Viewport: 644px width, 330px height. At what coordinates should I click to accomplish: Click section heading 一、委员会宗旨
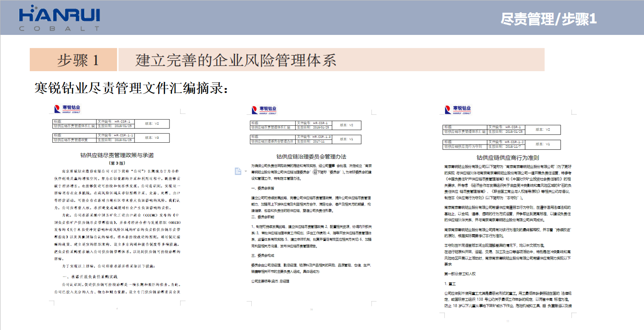click(263, 188)
